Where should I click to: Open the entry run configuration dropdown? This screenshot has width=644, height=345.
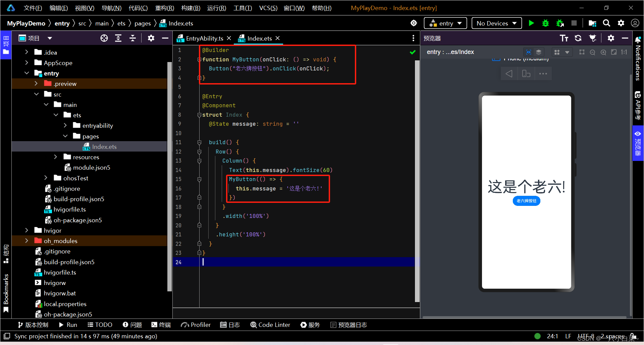click(445, 23)
